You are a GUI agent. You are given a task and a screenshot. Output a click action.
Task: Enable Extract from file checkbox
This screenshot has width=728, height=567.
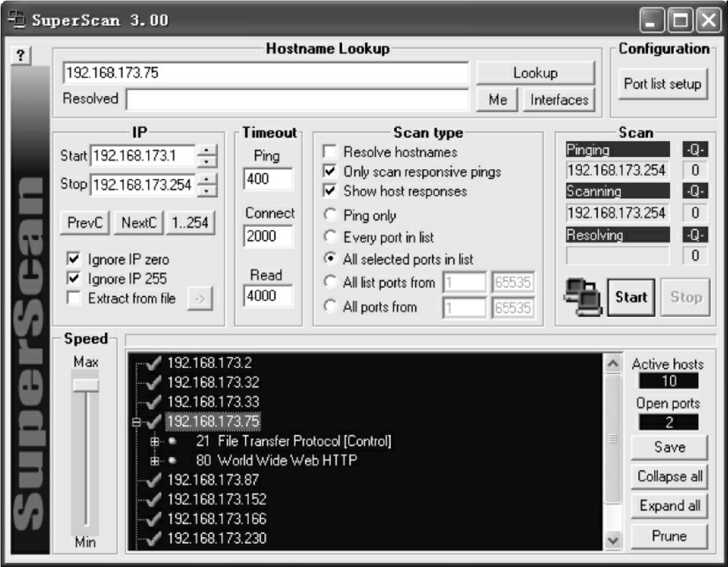pos(74,298)
